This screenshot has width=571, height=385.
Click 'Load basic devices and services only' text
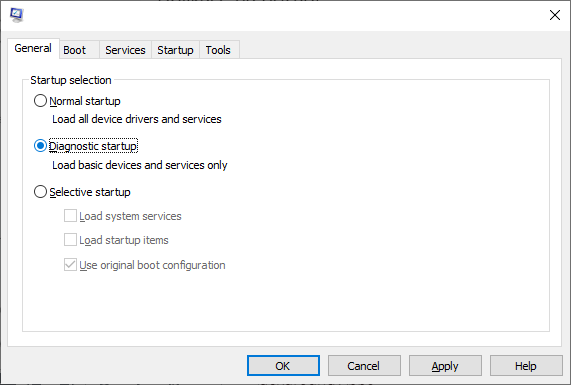point(139,165)
